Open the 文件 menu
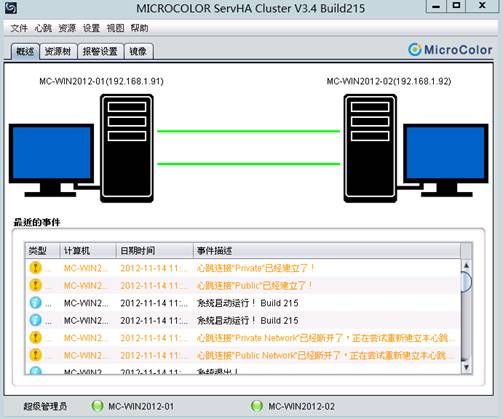 coord(19,28)
